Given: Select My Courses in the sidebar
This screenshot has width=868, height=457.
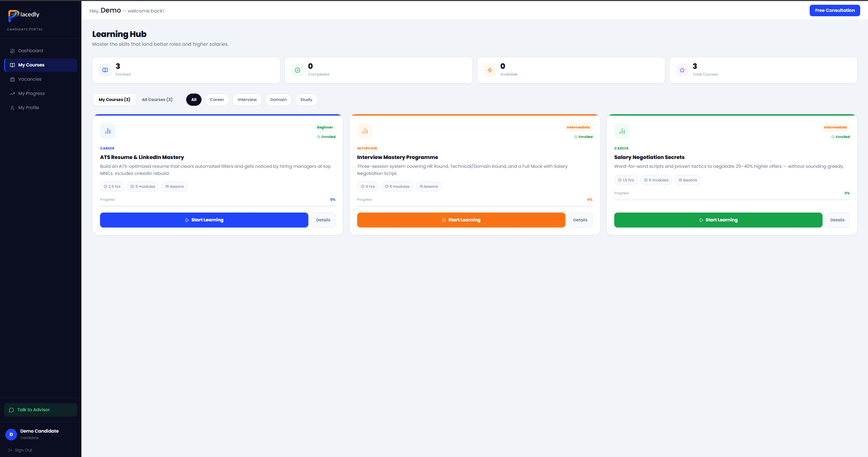Looking at the screenshot, I should click(41, 65).
